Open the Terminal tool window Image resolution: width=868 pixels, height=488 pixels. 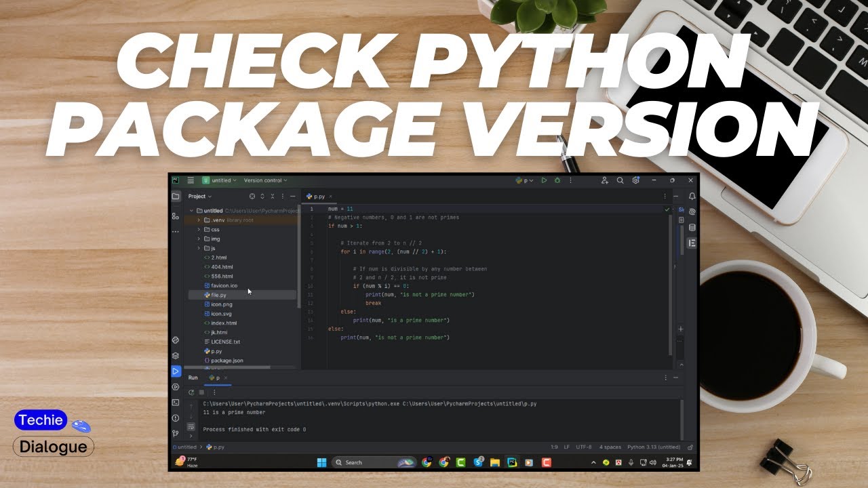click(176, 403)
